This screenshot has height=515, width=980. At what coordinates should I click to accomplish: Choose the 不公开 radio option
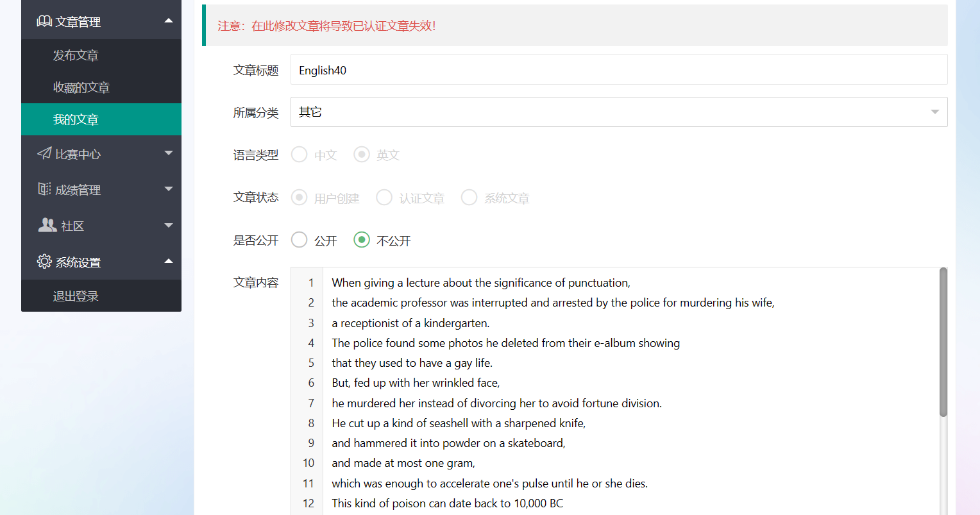click(x=362, y=240)
